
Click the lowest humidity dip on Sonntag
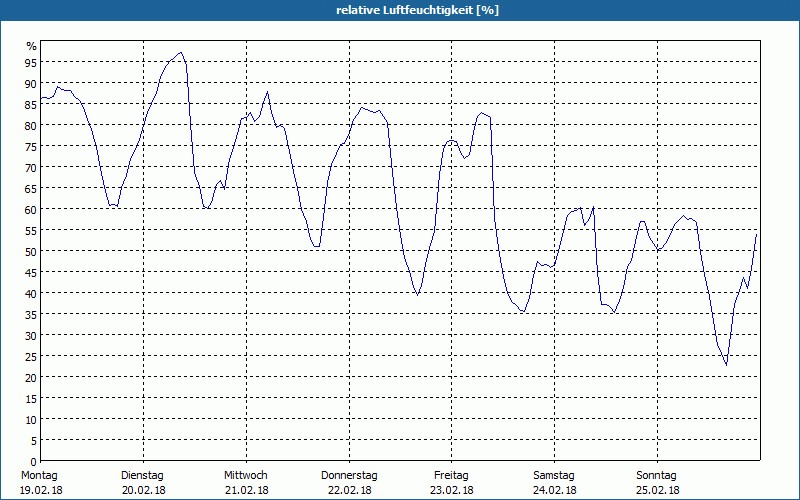[726, 365]
